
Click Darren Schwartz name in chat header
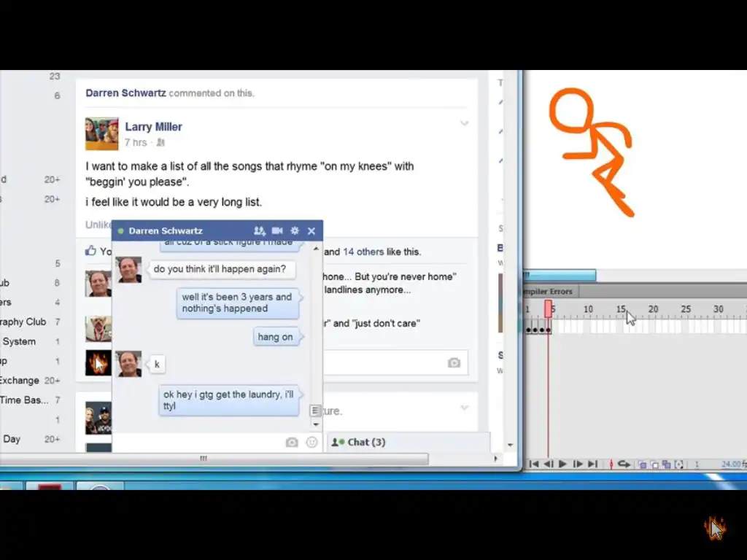tap(166, 231)
